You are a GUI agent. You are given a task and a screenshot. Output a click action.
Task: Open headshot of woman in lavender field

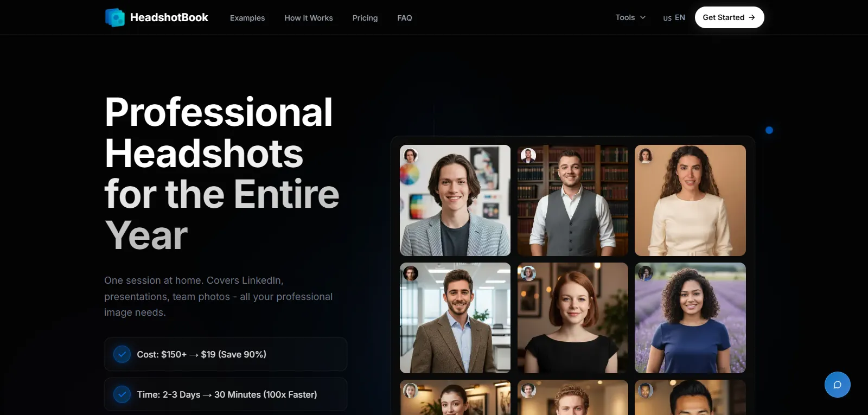point(690,318)
